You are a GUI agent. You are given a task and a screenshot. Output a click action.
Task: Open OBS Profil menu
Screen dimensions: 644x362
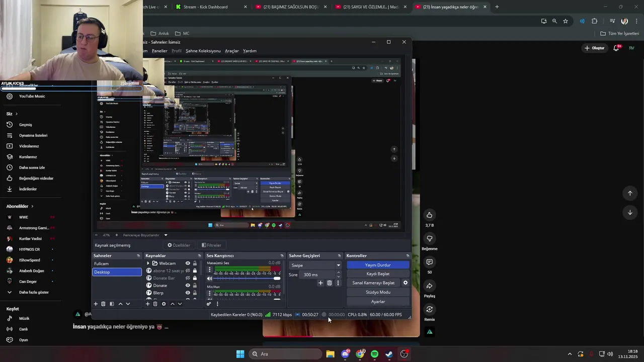[x=177, y=51]
